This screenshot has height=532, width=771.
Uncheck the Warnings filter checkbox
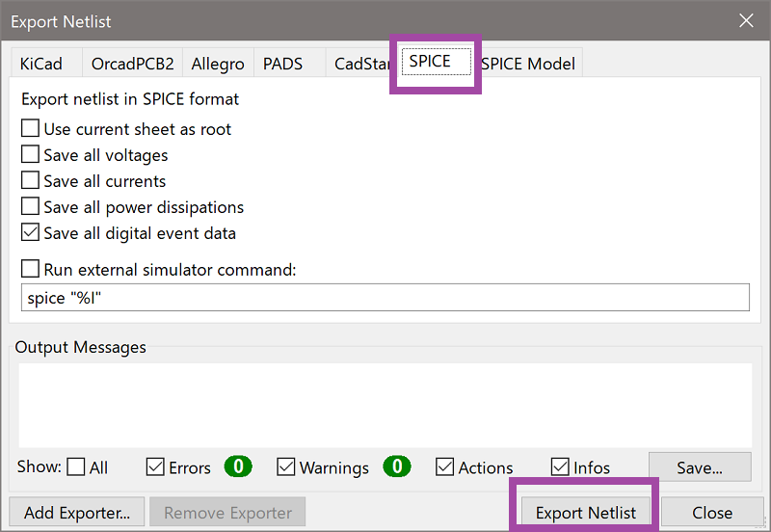coord(285,466)
